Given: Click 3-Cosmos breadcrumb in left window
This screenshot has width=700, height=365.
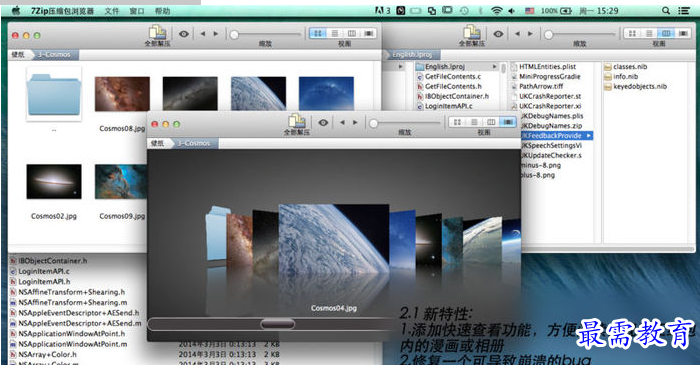Looking at the screenshot, I should 55,54.
